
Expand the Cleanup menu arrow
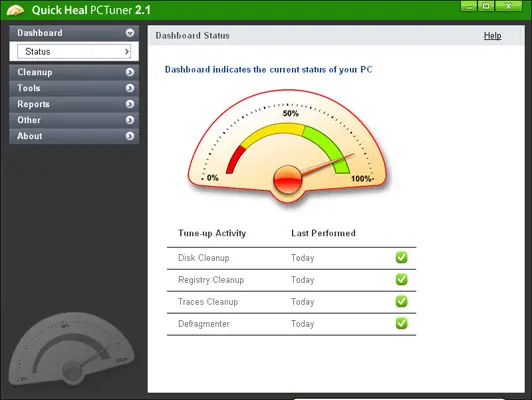pos(130,72)
